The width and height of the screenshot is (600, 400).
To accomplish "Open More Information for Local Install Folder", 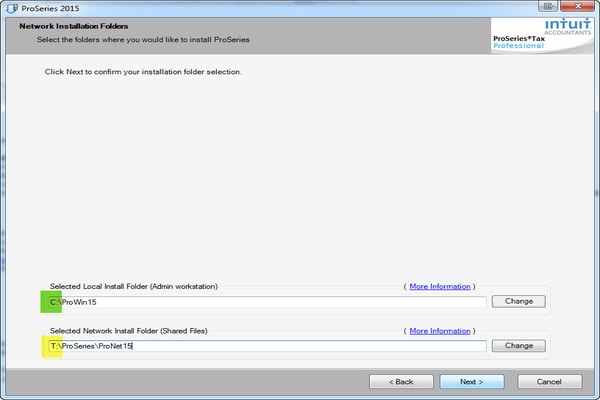I will [x=440, y=286].
